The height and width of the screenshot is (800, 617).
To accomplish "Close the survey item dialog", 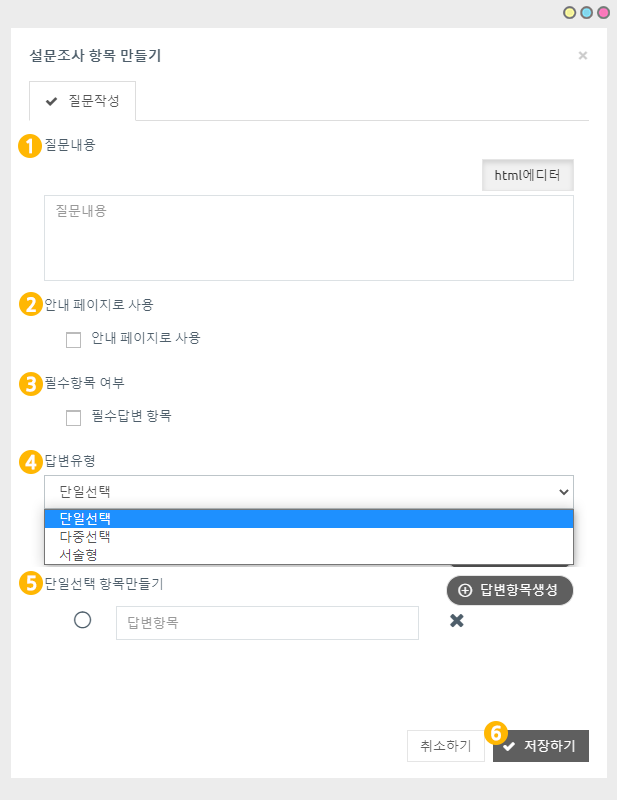I will [x=583, y=56].
